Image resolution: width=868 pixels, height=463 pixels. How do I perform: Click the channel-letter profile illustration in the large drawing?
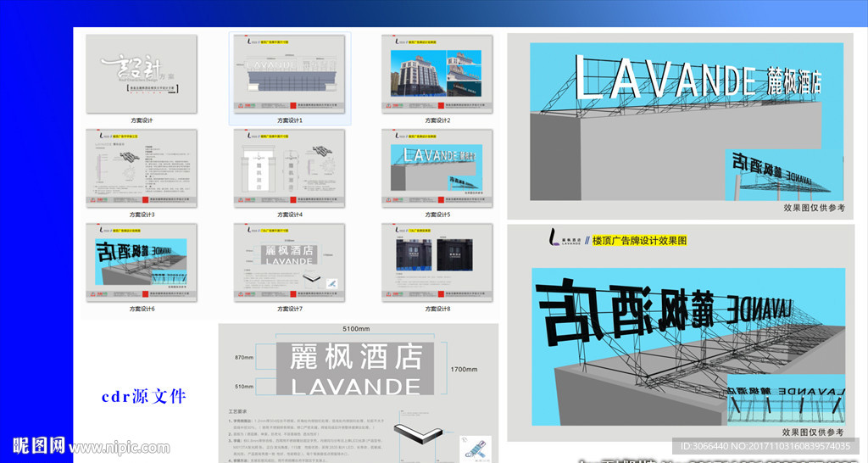pyautogui.click(x=419, y=434)
